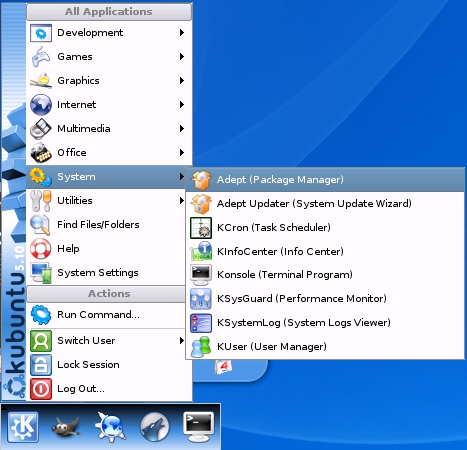Viewport: 467px width, 450px height.
Task: Click the KCron scheduler icon
Action: point(201,228)
